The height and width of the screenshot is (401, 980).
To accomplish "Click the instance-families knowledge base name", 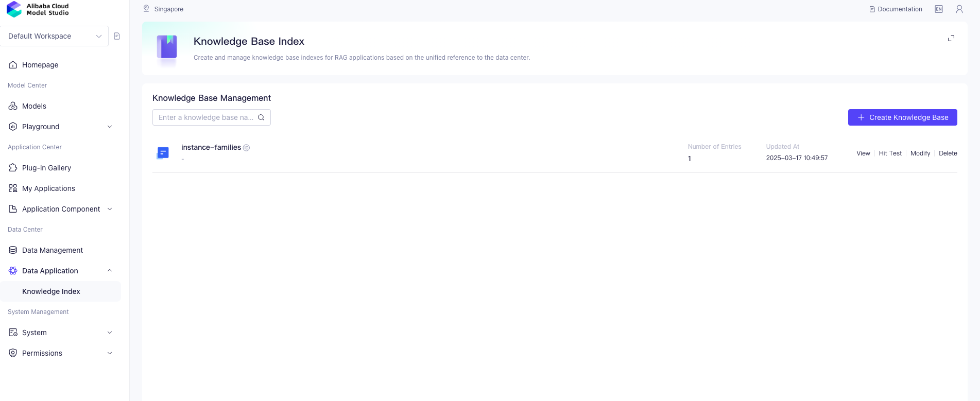I will tap(211, 147).
